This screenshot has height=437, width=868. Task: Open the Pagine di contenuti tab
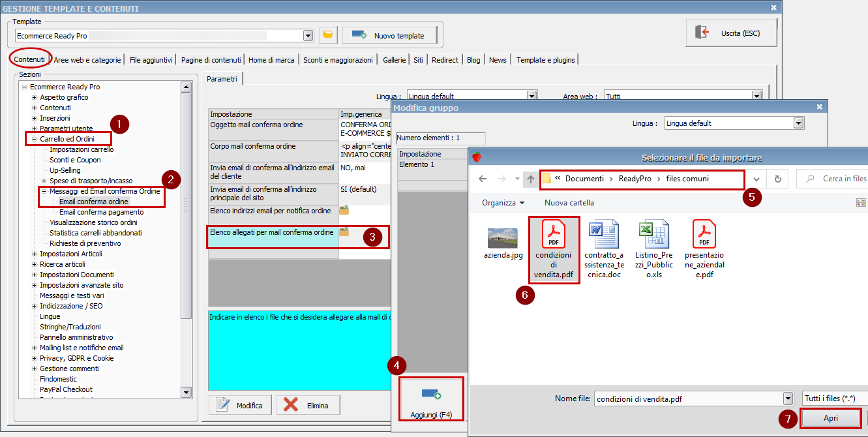point(211,59)
